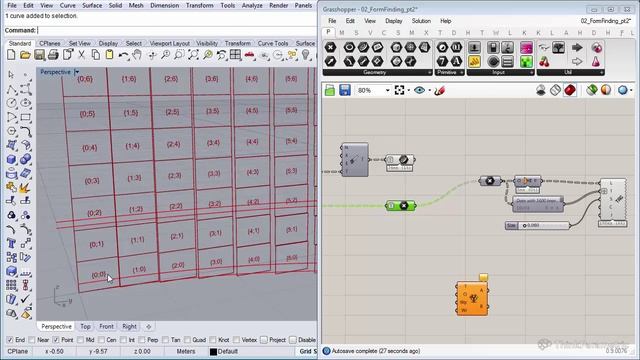The width and height of the screenshot is (640, 360).
Task: Expand the Util panel in Grasshopper
Action: (602, 73)
